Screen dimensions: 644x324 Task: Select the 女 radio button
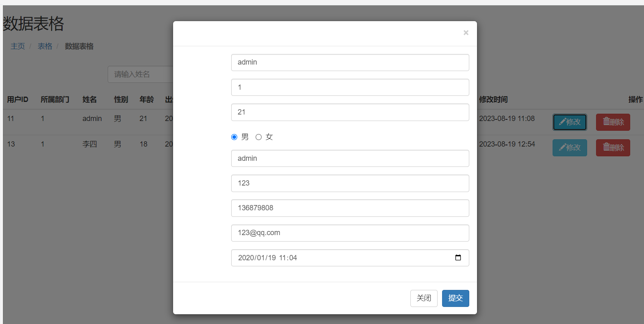point(258,137)
